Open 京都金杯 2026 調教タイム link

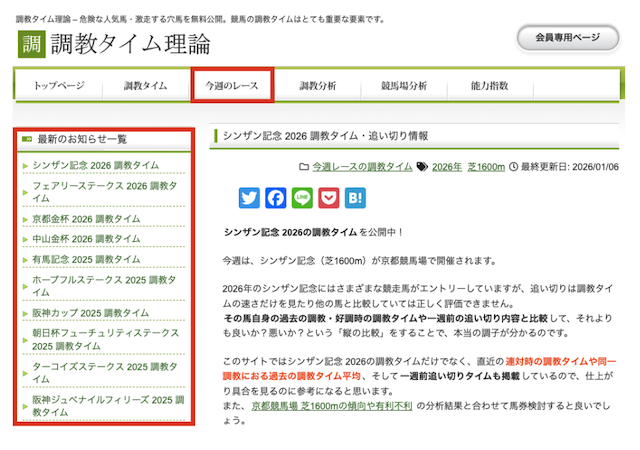point(86,219)
